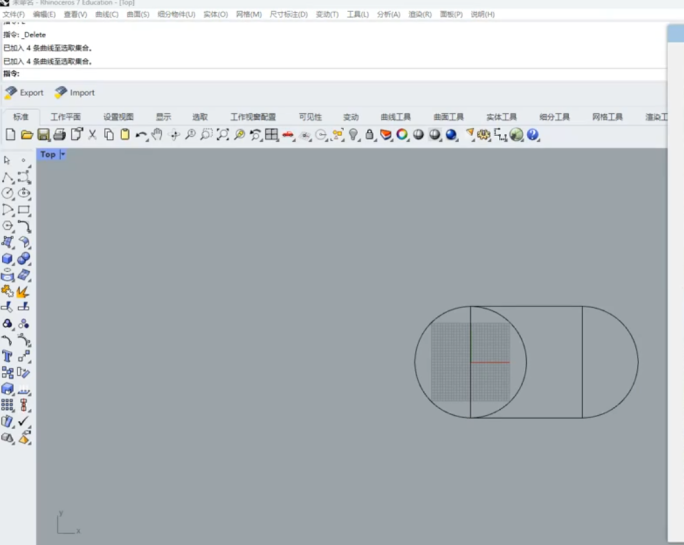Click the Print icon in the standard toolbar
The height and width of the screenshot is (545, 684).
tap(59, 135)
